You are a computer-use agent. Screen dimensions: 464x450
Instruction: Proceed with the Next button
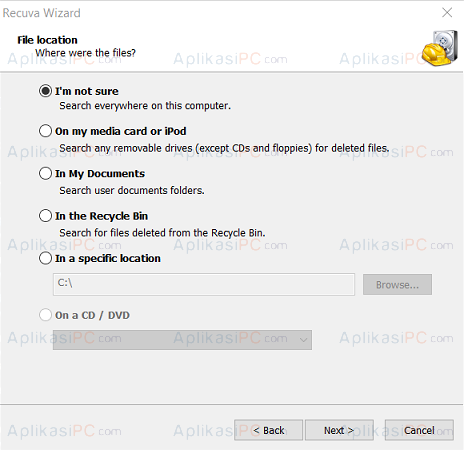click(339, 430)
